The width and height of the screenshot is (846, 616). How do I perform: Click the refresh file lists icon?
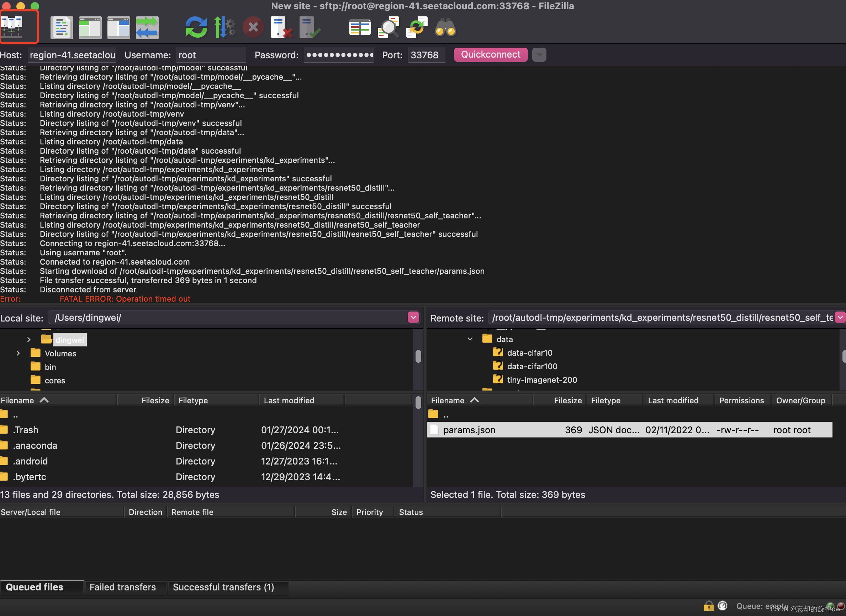[196, 27]
